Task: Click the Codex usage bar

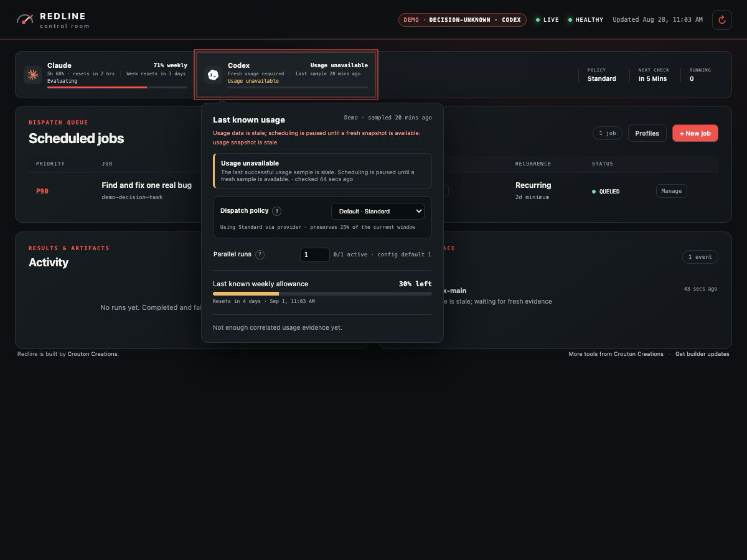Action: [x=298, y=88]
